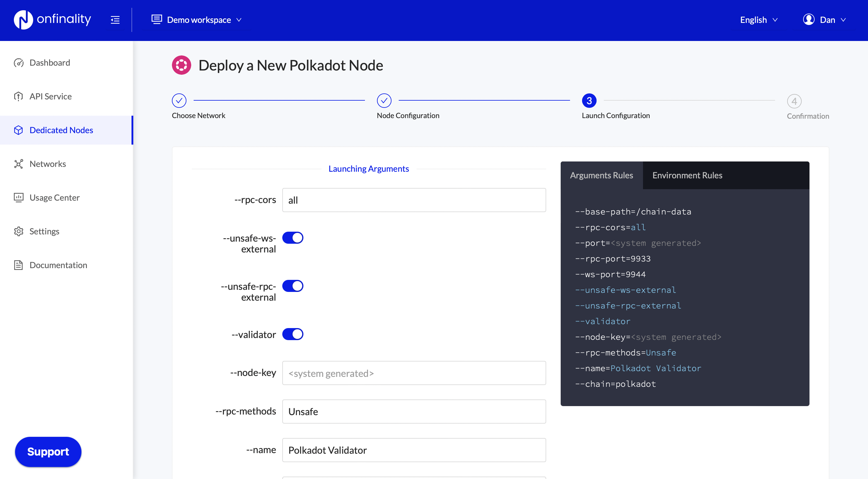Click the Polkadot logo beside page title
Viewport: 868px width, 479px height.
pos(181,65)
